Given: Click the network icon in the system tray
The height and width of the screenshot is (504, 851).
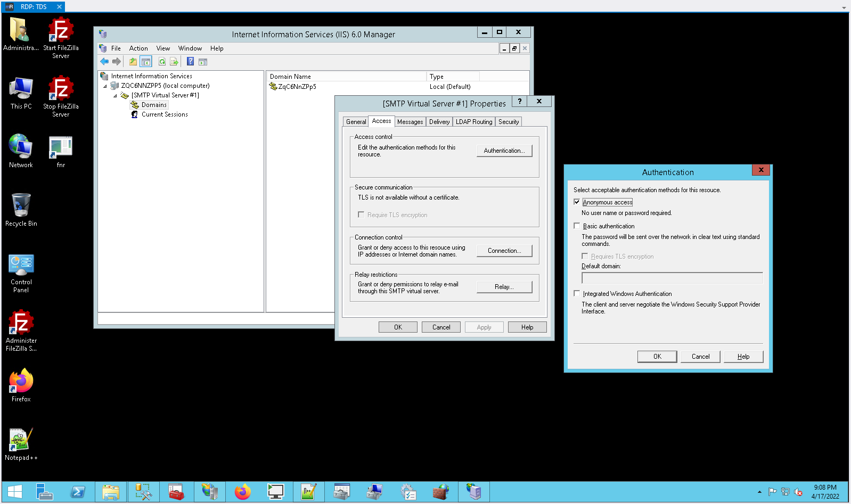Looking at the screenshot, I should (x=785, y=492).
